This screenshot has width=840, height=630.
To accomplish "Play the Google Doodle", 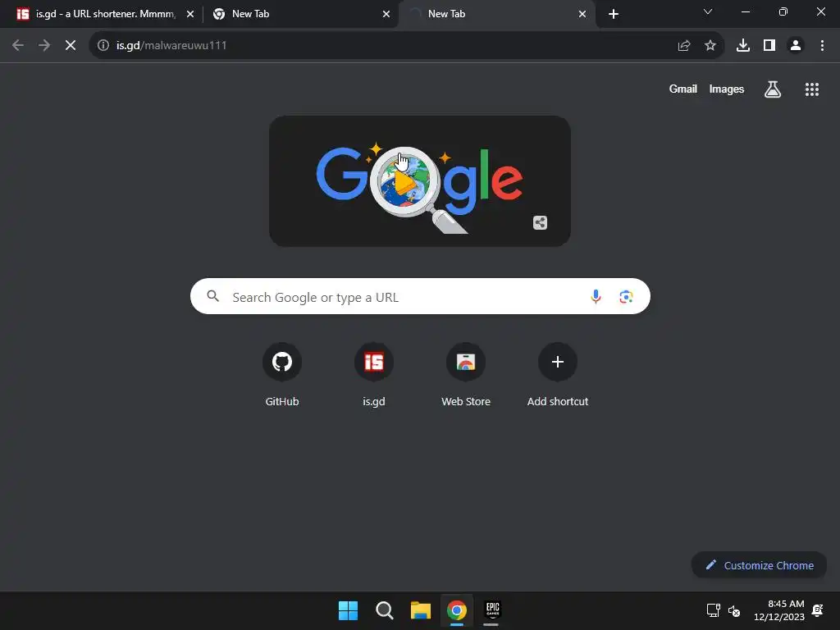I will 404,182.
